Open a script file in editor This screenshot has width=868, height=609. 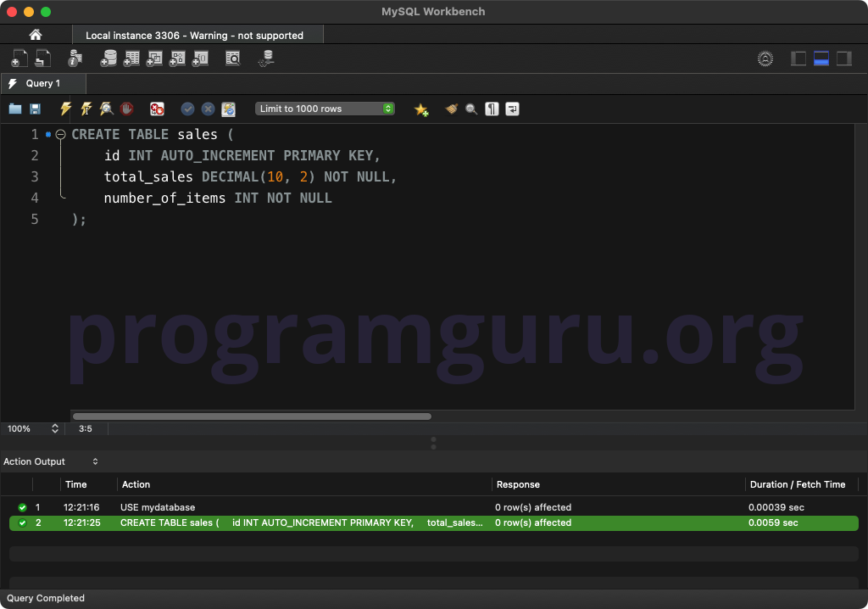coord(15,109)
